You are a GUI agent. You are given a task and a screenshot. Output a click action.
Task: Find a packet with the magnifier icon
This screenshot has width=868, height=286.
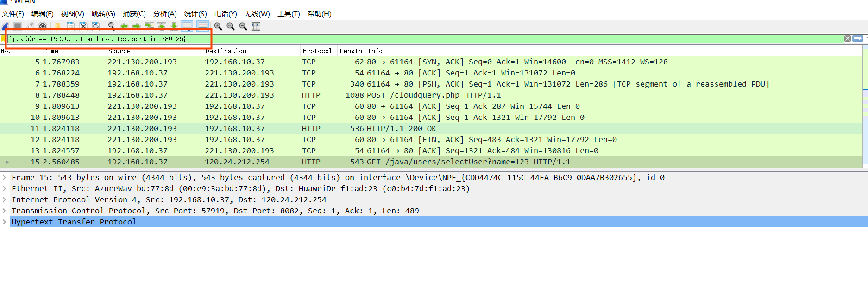point(112,26)
